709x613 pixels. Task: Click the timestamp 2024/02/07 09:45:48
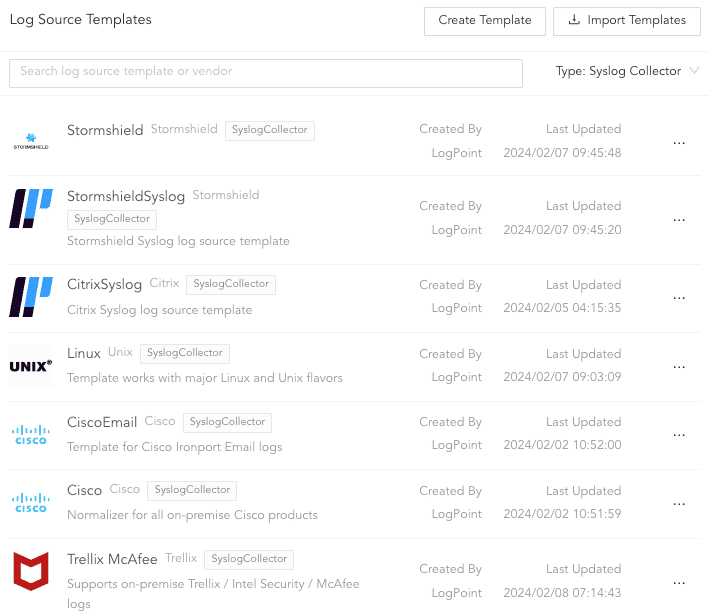tap(562, 153)
